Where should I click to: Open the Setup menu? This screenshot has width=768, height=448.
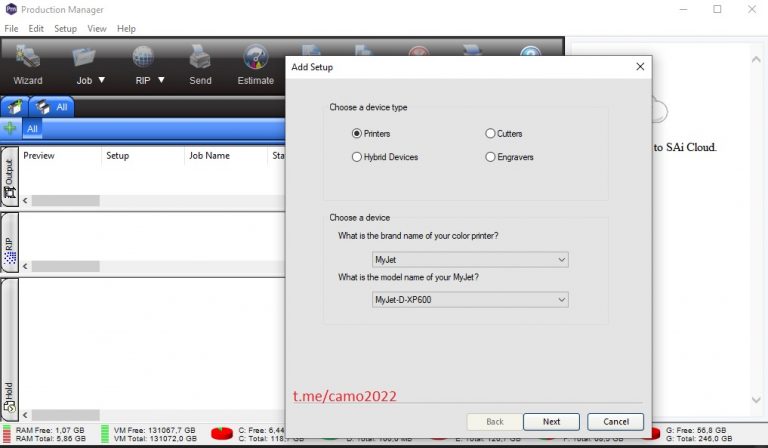coord(65,29)
